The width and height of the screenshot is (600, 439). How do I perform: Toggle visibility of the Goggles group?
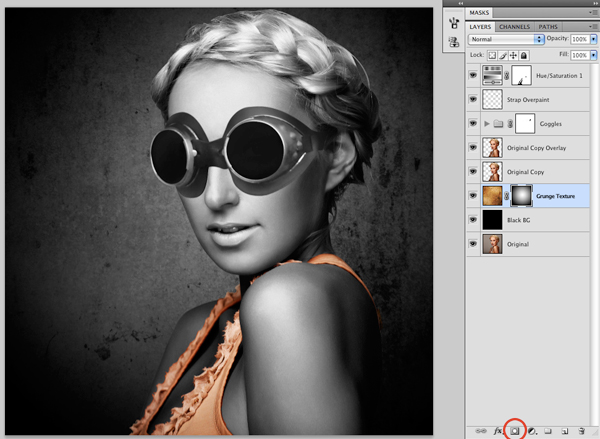click(x=473, y=123)
